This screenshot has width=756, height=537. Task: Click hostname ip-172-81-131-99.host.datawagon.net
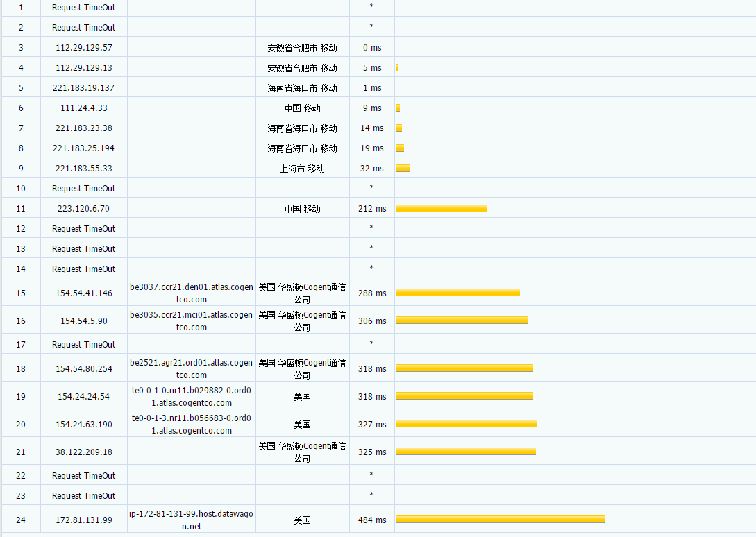point(192,520)
